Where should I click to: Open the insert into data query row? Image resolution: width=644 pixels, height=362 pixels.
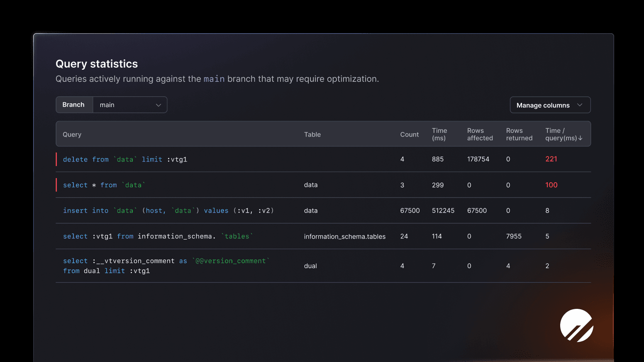pos(168,211)
